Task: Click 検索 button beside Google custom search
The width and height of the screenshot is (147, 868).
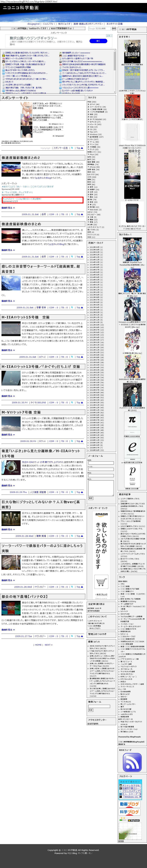Action: pyautogui.click(x=114, y=29)
